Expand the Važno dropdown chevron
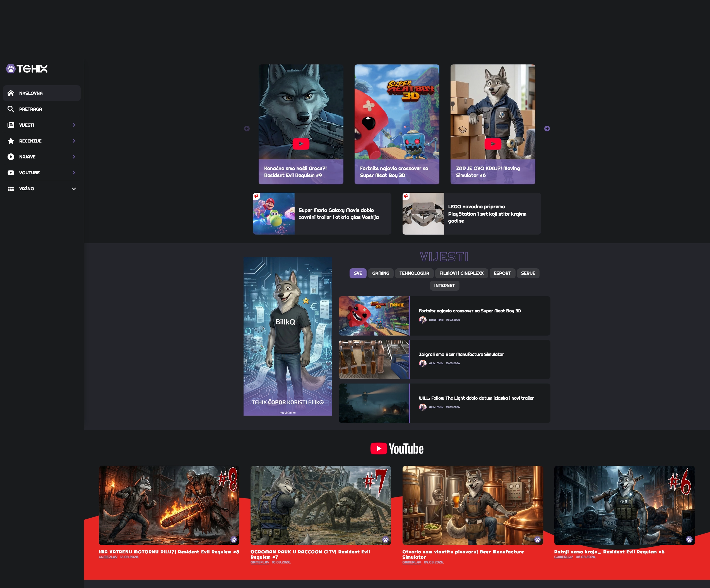 pyautogui.click(x=74, y=189)
